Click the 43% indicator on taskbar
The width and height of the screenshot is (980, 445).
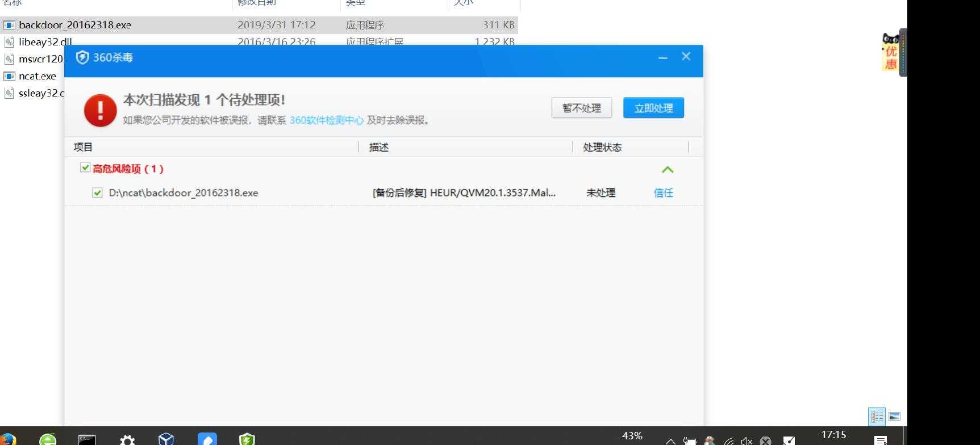click(x=632, y=436)
